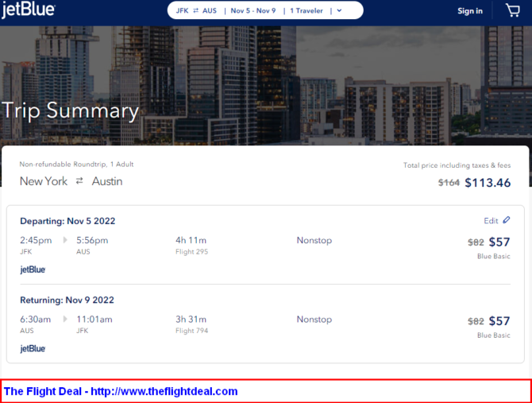Viewport: 532px width, 403px height.
Task: Open theflightdeal.com link in banner
Action: (x=164, y=391)
